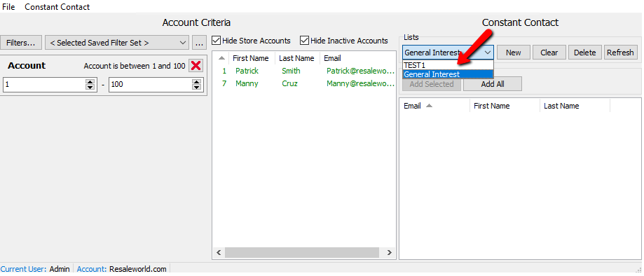
Task: Click account number sort arrow column header
Action: click(x=221, y=58)
